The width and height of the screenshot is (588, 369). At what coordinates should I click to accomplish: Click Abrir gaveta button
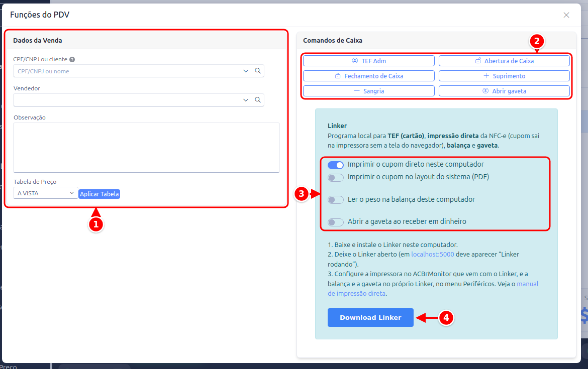tap(504, 91)
